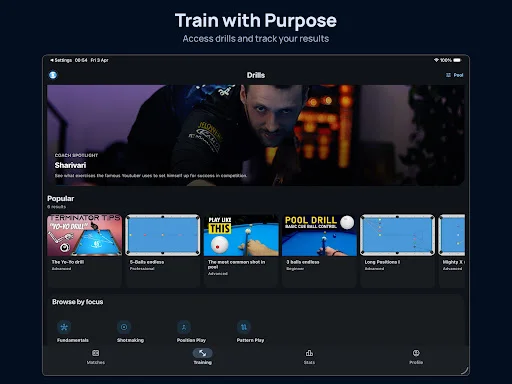
Task: Open the 'Play like this' drill thumbnail
Action: pyautogui.click(x=241, y=235)
